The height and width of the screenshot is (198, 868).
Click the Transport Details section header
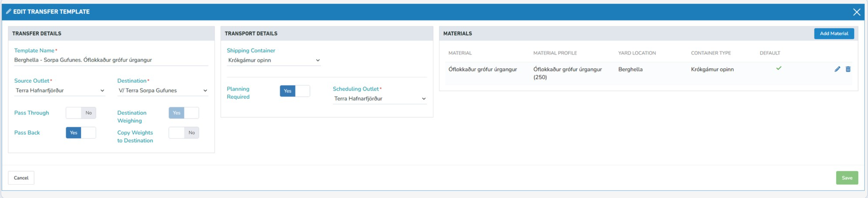point(251,34)
